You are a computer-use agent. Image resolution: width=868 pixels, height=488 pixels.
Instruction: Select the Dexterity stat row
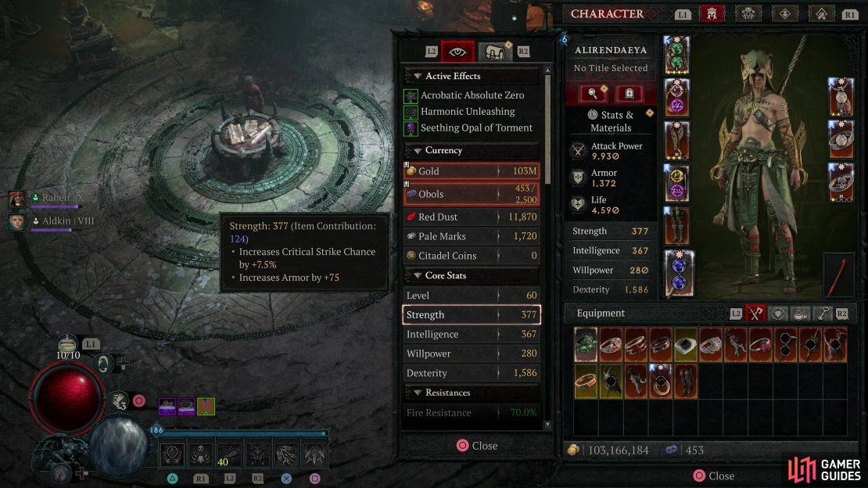(472, 373)
